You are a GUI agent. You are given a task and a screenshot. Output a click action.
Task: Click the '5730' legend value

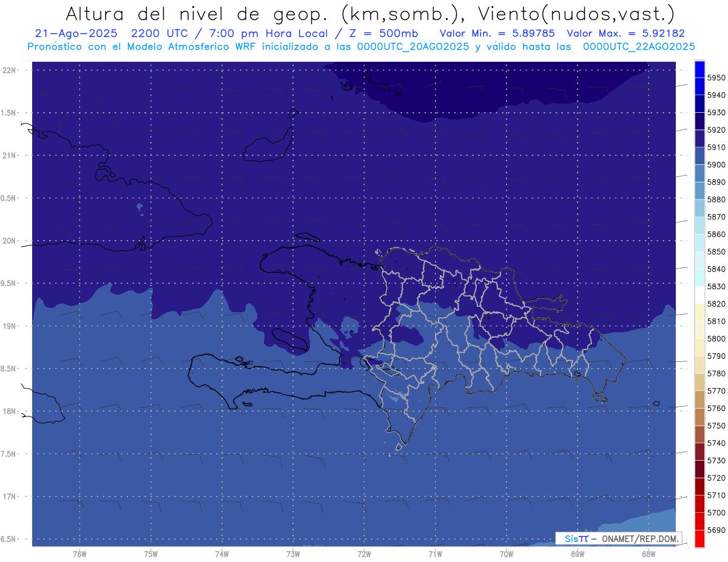point(716,461)
